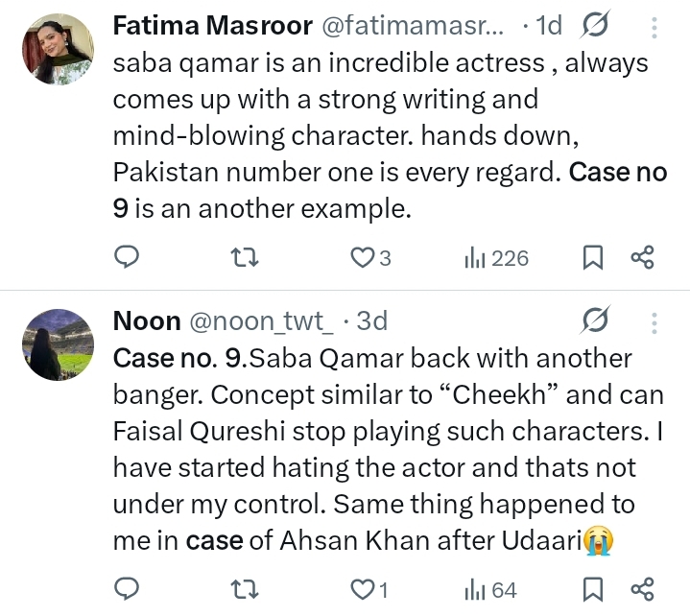The image size is (690, 616).
Task: Open Fatima Masroor's profile picture
Action: (58, 49)
